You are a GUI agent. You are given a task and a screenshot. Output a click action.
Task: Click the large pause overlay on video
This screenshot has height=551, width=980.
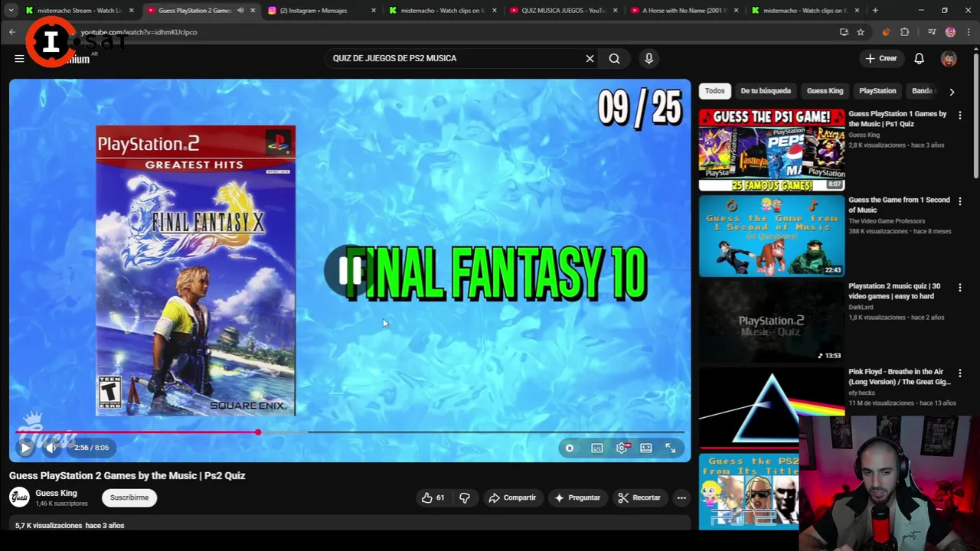click(350, 270)
